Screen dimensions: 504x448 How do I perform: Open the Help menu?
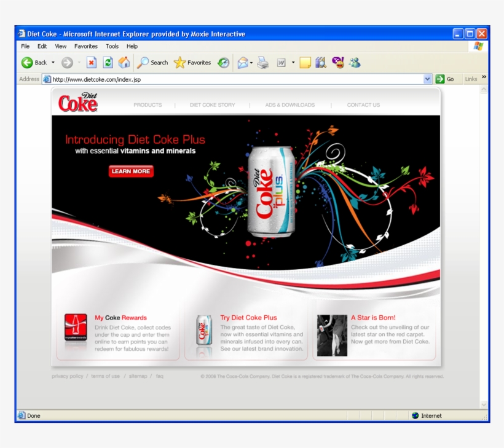point(132,46)
